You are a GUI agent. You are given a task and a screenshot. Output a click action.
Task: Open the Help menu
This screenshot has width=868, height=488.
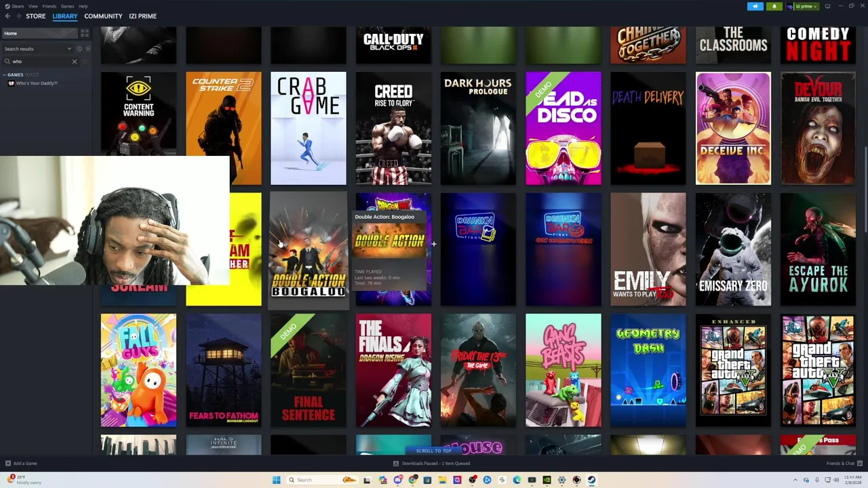point(83,6)
